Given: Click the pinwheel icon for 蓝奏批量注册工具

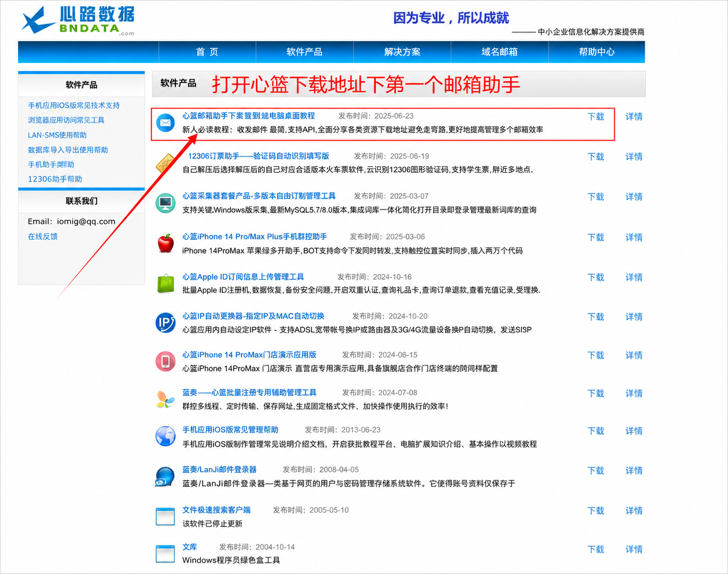Looking at the screenshot, I should tap(166, 399).
